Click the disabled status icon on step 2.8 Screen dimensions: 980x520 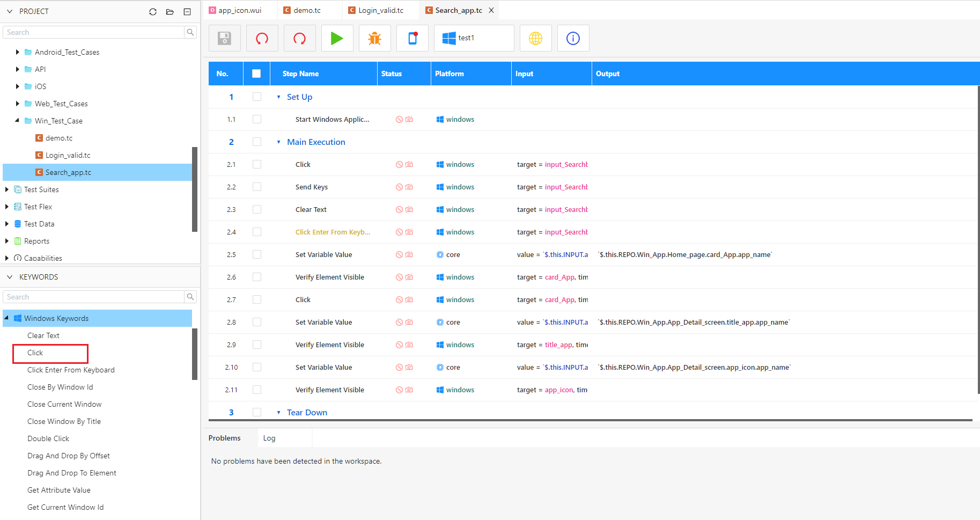(399, 323)
